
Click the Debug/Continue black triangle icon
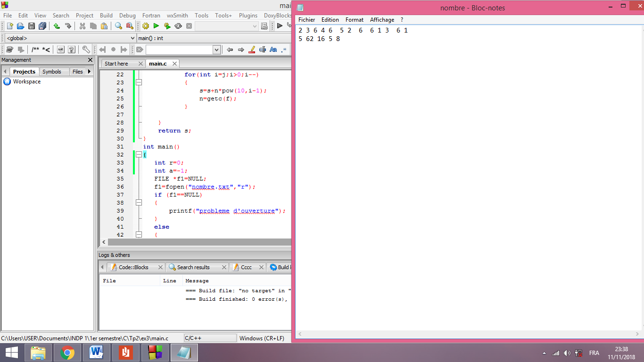280,26
